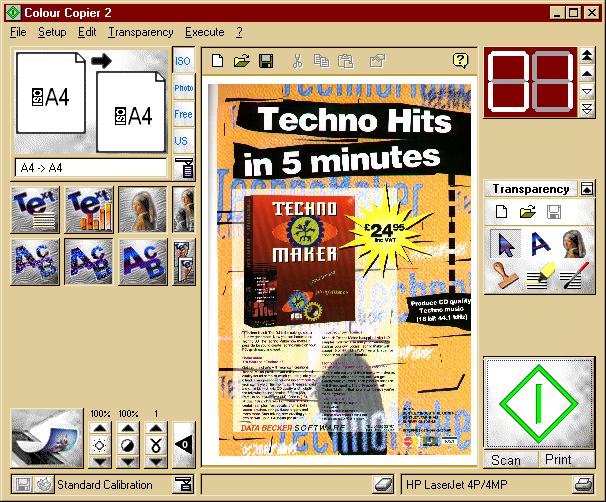Click the calibration settings icon beside floppy
This screenshot has width=606, height=502.
point(44,485)
